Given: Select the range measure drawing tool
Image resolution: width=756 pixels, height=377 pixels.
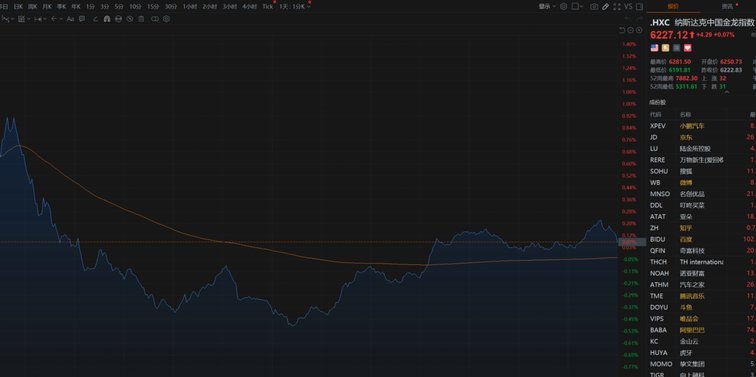Looking at the screenshot, I should 38,19.
